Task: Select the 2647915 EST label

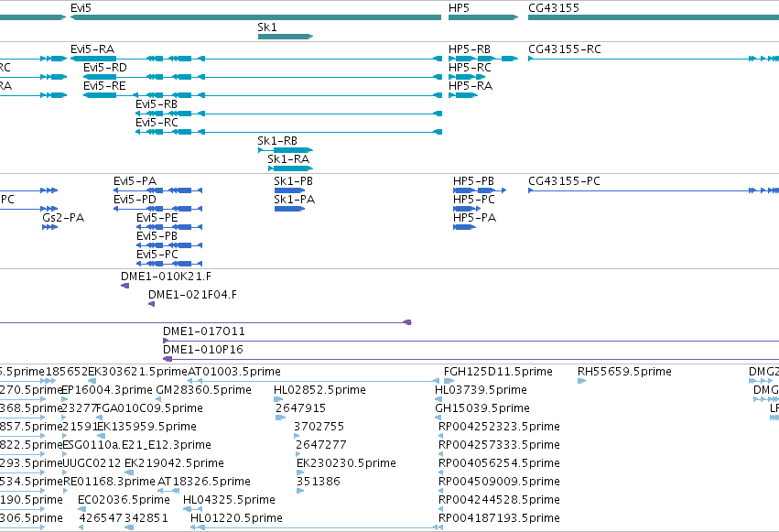Action: 300,408
